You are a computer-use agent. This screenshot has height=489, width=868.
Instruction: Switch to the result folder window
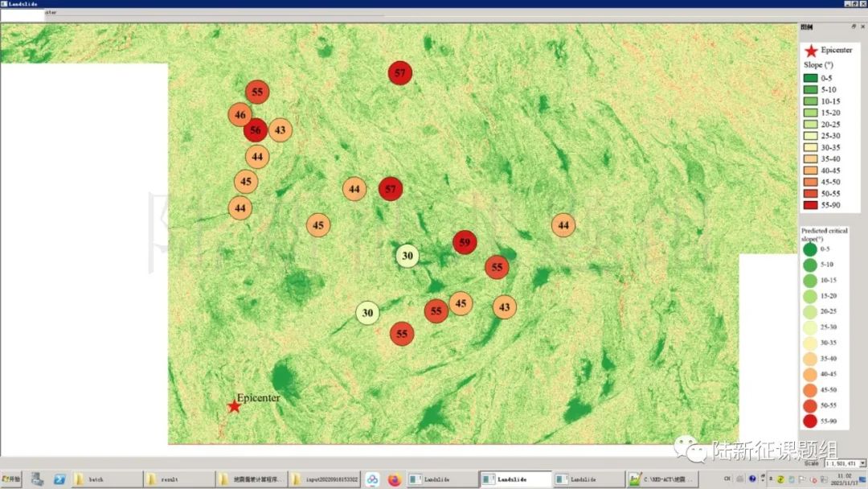click(174, 479)
